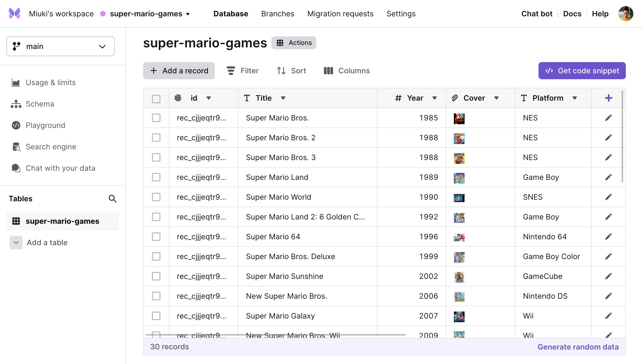Screen dimensions: 643x364
Task: Switch to the Database tab
Action: click(231, 14)
